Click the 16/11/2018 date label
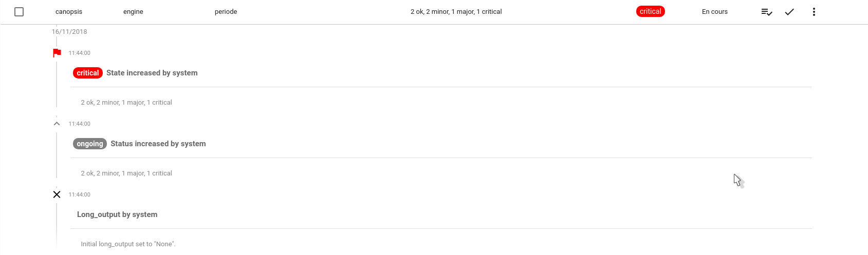 pos(69,32)
